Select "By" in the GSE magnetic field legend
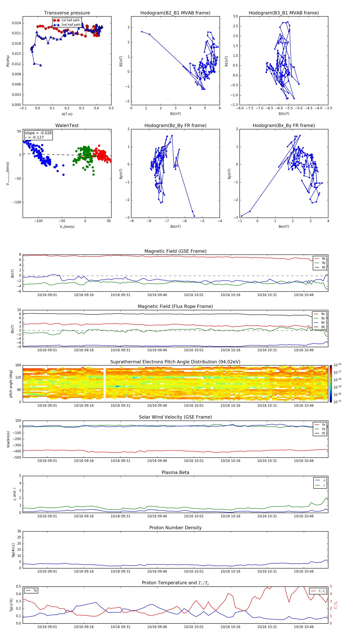 (x=320, y=263)
